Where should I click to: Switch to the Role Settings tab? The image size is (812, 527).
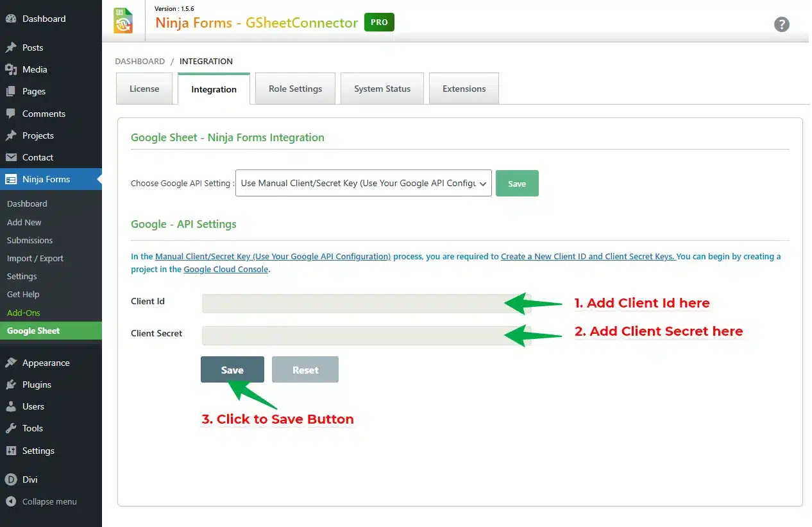[x=295, y=89]
